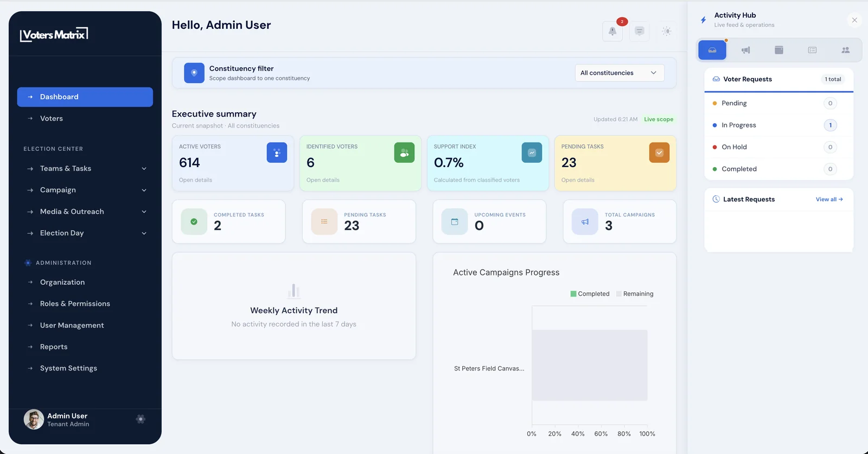Expand the Election Day menu
The height and width of the screenshot is (454, 868).
click(85, 233)
